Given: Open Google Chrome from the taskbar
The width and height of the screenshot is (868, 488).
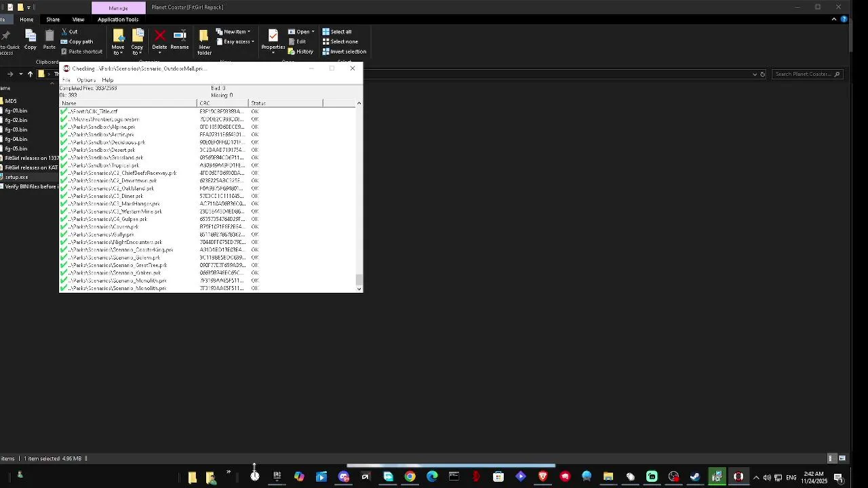Looking at the screenshot, I should pyautogui.click(x=410, y=476).
